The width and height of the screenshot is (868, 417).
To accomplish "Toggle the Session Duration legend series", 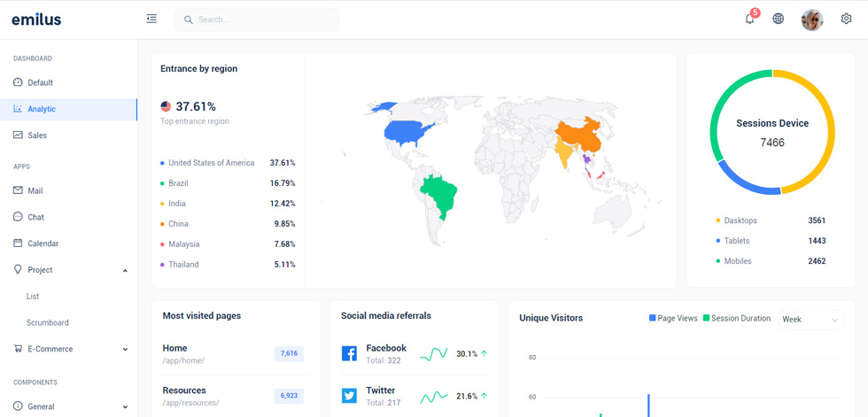I will tap(737, 319).
